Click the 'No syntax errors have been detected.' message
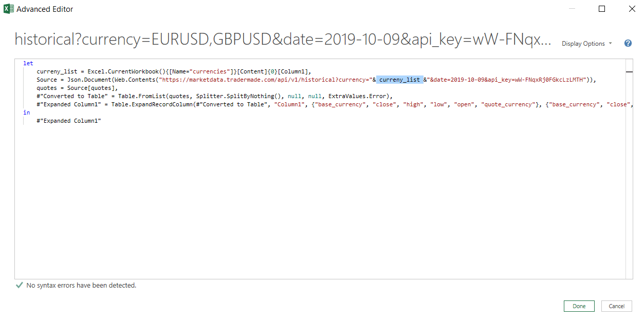Image resolution: width=644 pixels, height=321 pixels. click(81, 285)
